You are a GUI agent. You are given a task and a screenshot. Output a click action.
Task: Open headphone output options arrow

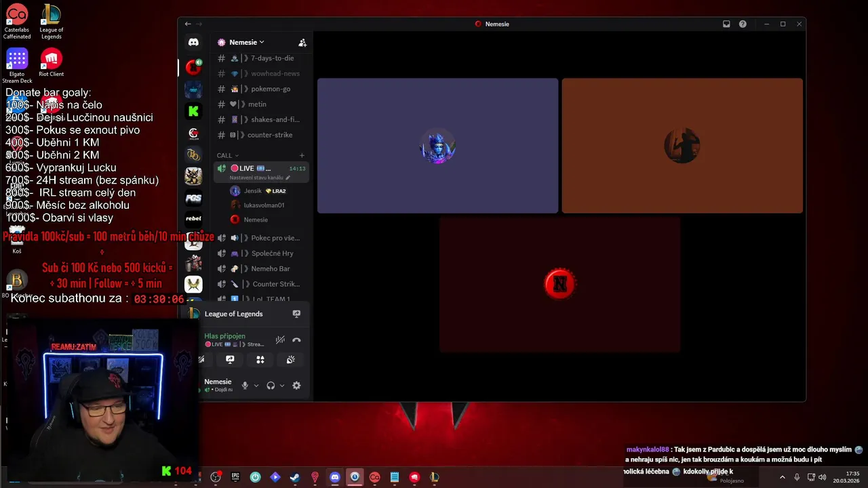pyautogui.click(x=282, y=385)
